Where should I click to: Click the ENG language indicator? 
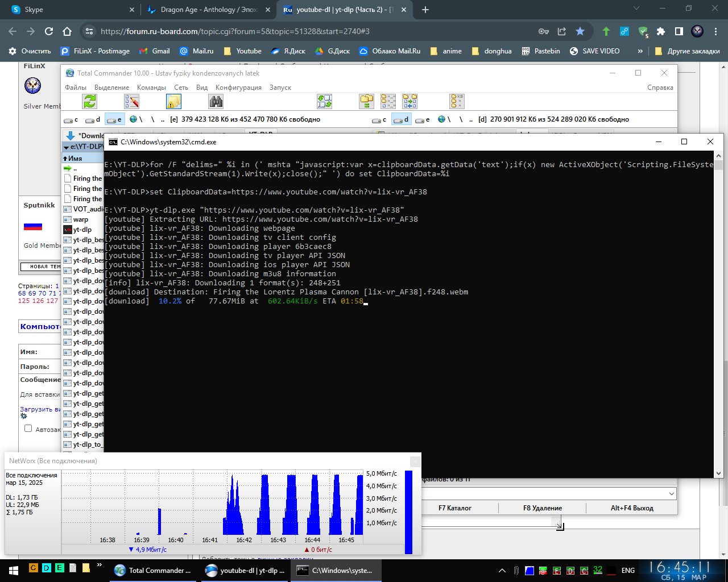tap(628, 570)
